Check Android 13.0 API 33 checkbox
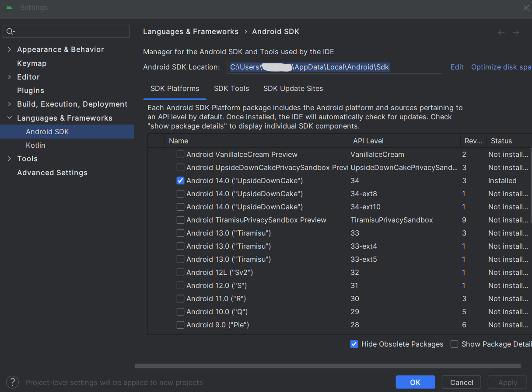This screenshot has height=392, width=532. pyautogui.click(x=180, y=233)
